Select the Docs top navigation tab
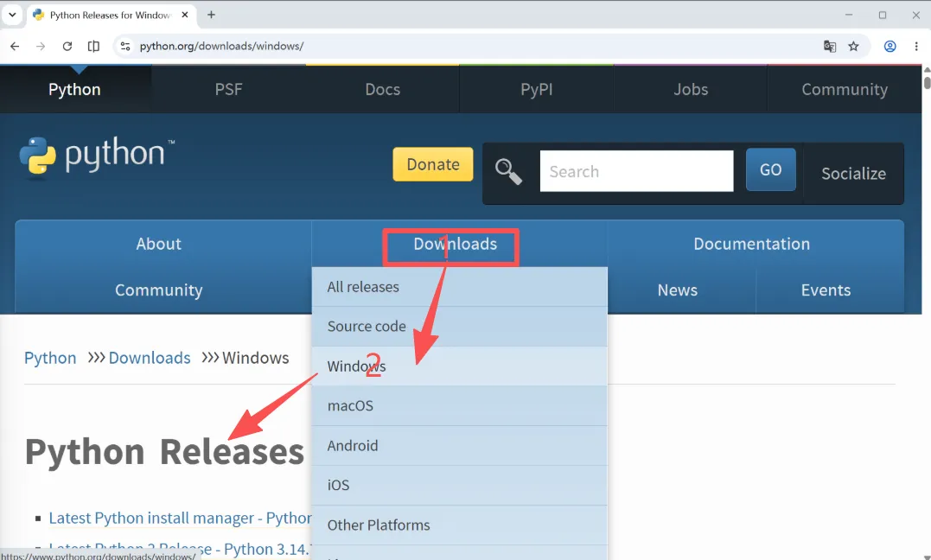The image size is (931, 560). coord(382,89)
